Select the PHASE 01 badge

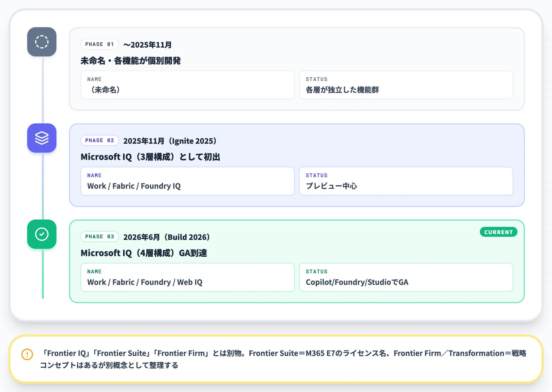pos(100,44)
